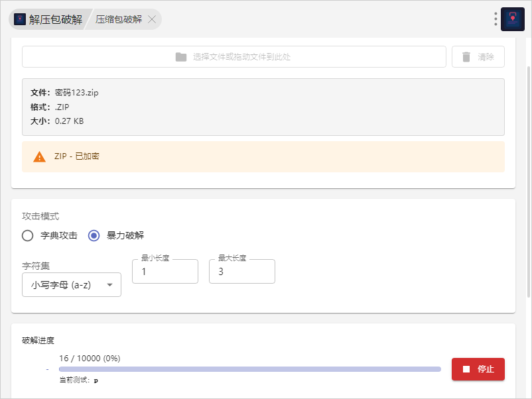Click the folder icon in the file chooser
The height and width of the screenshot is (399, 532).
tap(181, 57)
